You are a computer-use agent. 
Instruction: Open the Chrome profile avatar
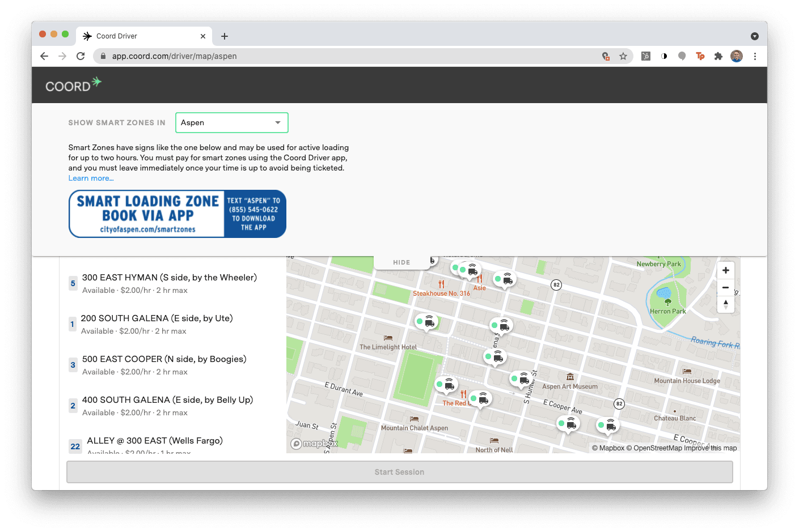tap(737, 56)
